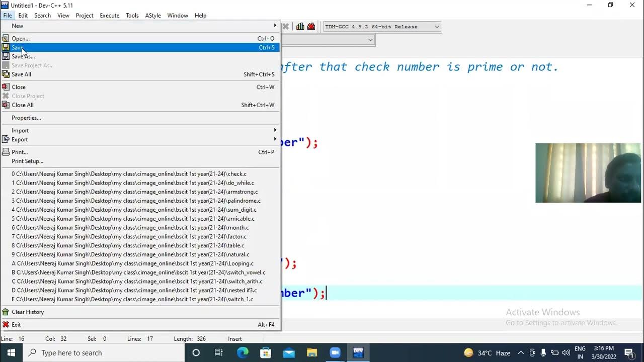Open the File menu
The width and height of the screenshot is (644, 362).
coord(8,16)
